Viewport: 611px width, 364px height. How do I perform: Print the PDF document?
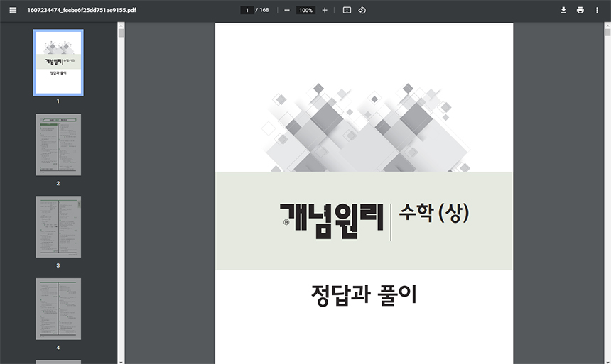coord(580,10)
